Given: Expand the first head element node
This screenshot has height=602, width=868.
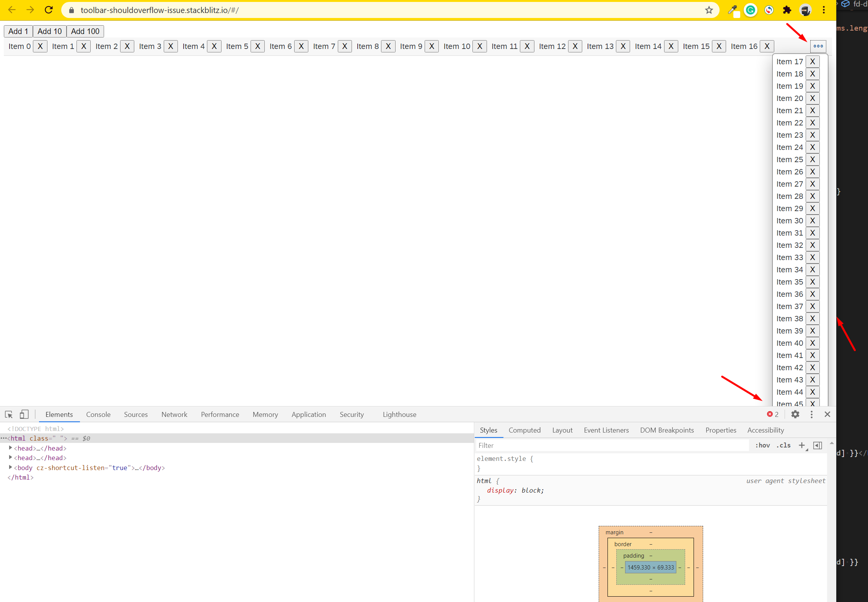Looking at the screenshot, I should pos(11,448).
